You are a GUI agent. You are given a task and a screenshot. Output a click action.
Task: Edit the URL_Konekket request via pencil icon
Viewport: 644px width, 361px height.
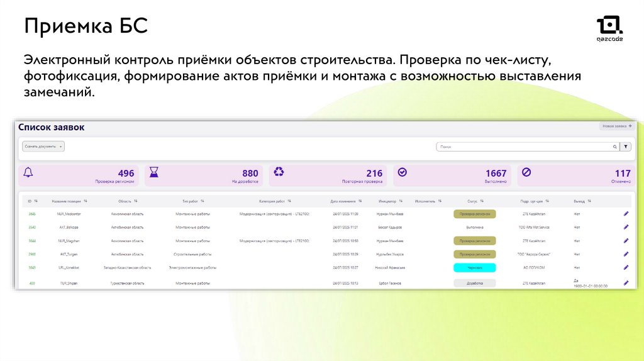pos(626,268)
